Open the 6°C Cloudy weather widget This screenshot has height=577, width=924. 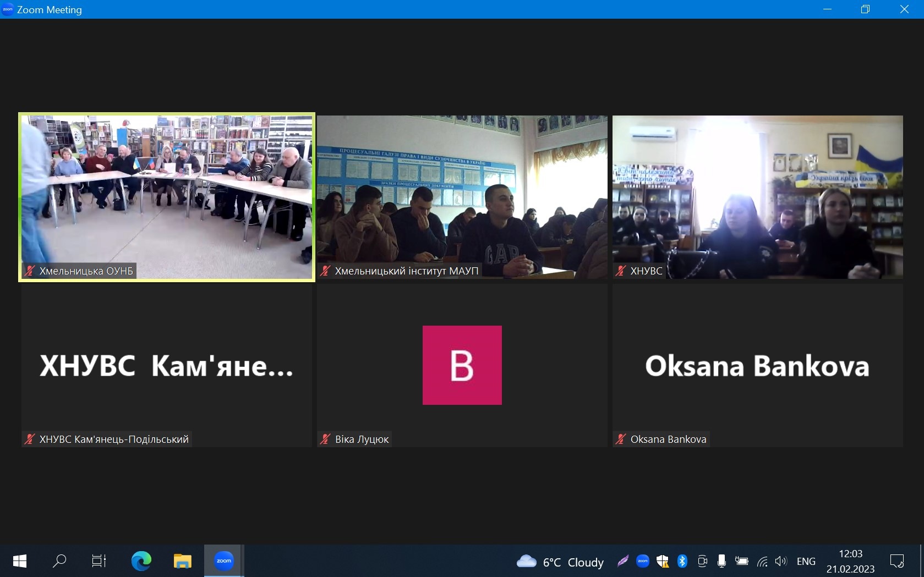click(x=560, y=562)
